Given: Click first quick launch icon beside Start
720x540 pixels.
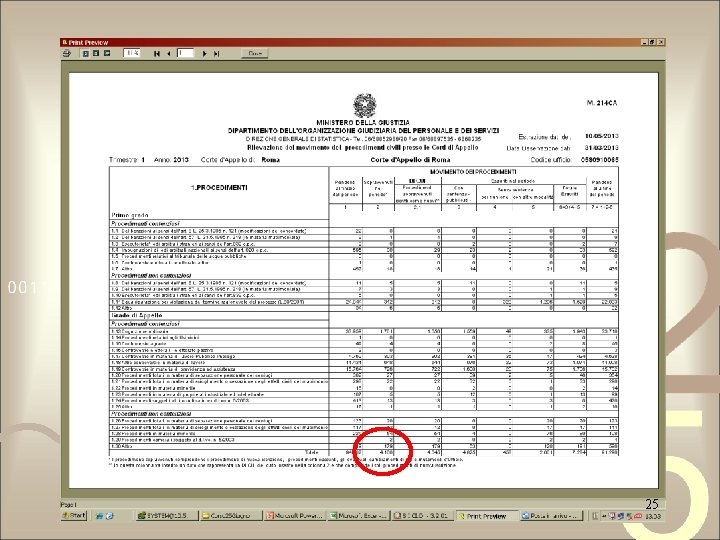Looking at the screenshot, I should 99,516.
